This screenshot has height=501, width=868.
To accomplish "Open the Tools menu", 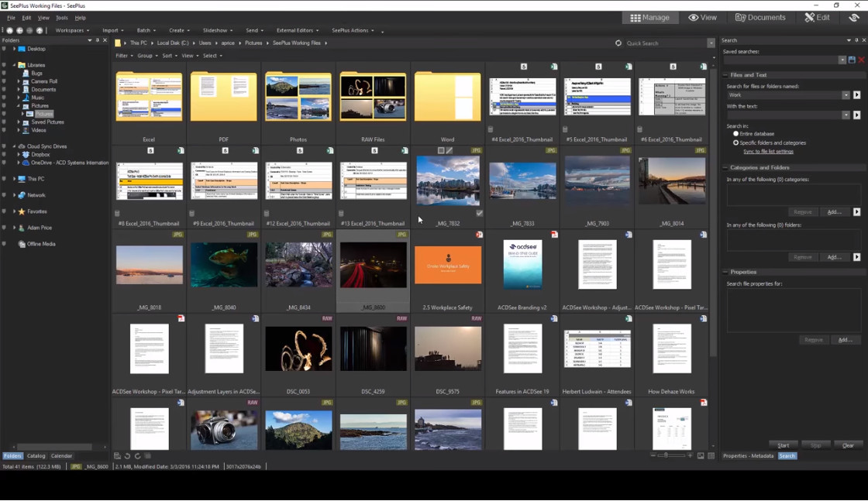I will [x=62, y=17].
